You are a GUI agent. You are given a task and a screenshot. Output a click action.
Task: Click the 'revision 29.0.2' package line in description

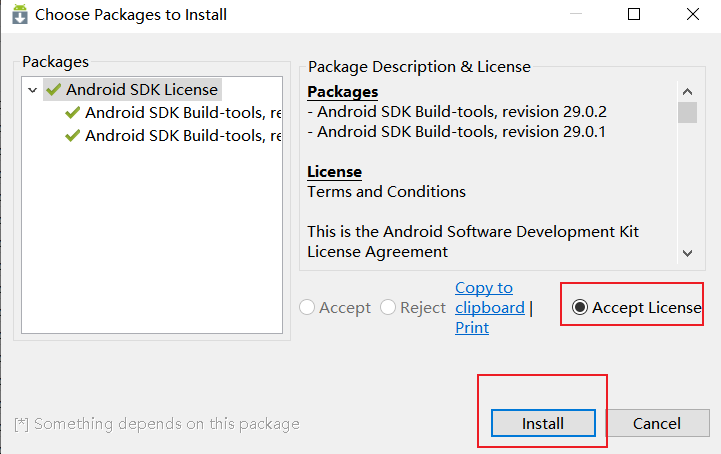coord(457,112)
